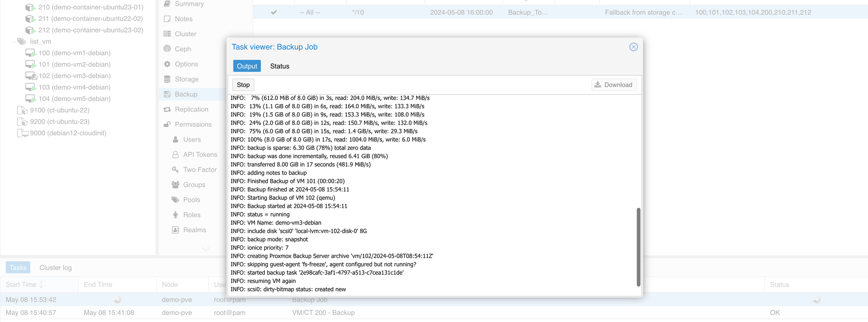Click log line 'Starting Backup of VM 102'
This screenshot has width=868, height=322.
(x=283, y=198)
